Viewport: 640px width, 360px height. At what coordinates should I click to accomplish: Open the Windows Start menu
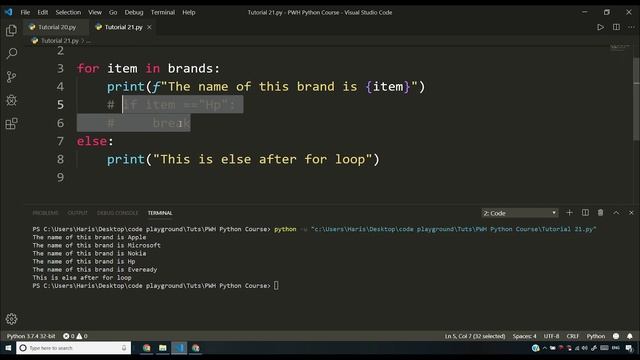click(8, 348)
